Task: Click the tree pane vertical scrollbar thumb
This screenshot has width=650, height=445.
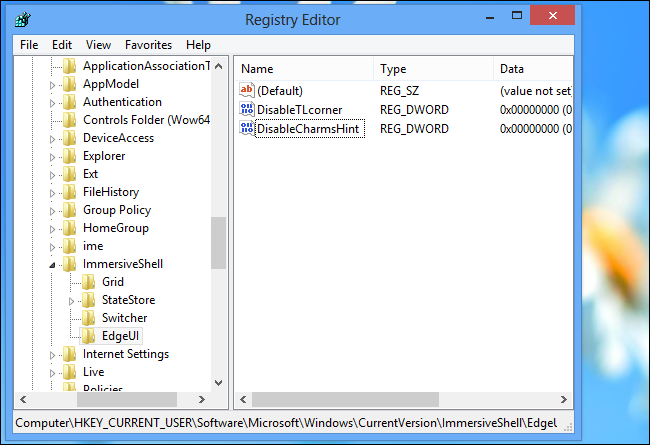Action: coord(218,243)
